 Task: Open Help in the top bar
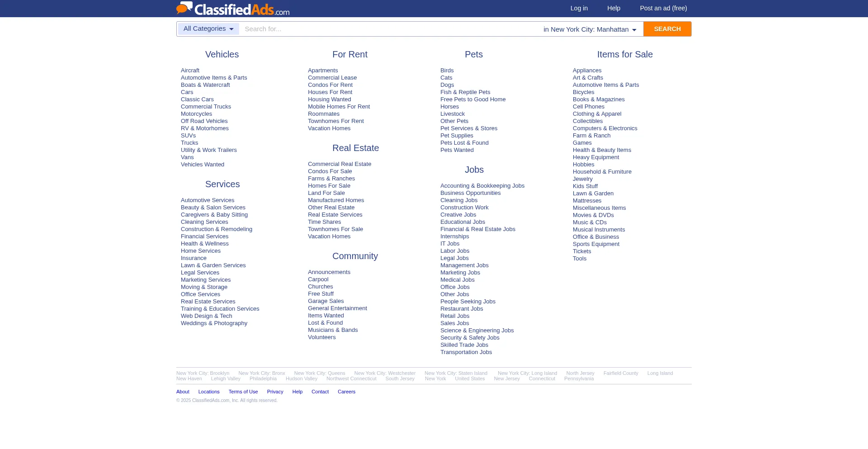[x=614, y=8]
